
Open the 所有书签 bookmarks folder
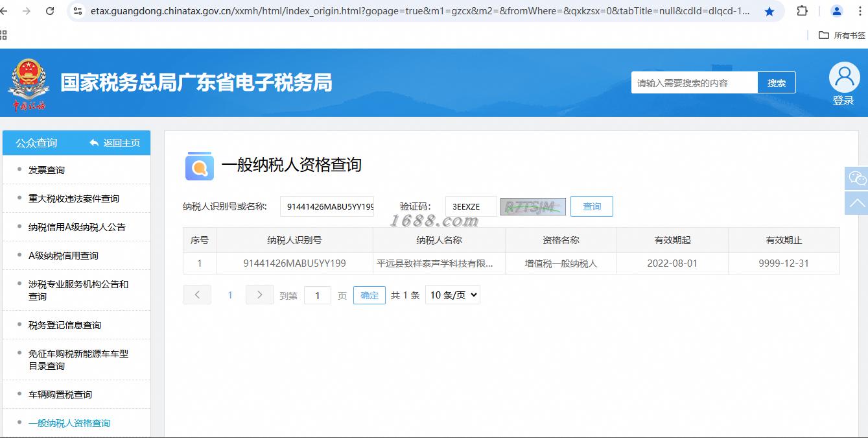842,35
